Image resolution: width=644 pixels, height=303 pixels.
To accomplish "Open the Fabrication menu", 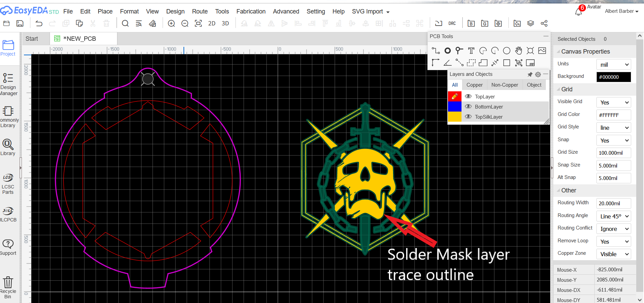I will [251, 11].
